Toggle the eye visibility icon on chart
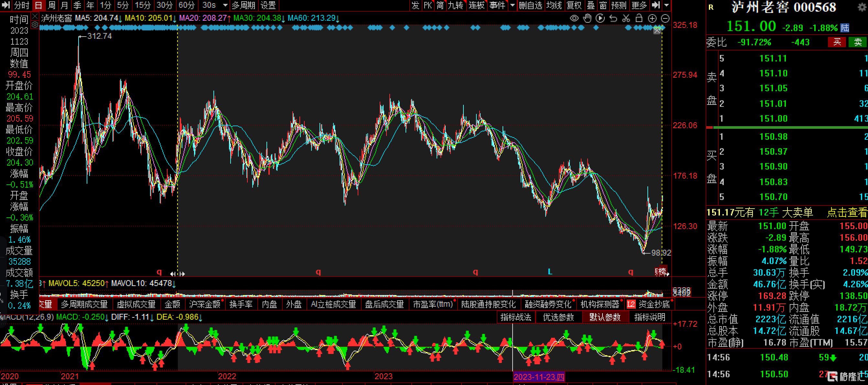 574,18
